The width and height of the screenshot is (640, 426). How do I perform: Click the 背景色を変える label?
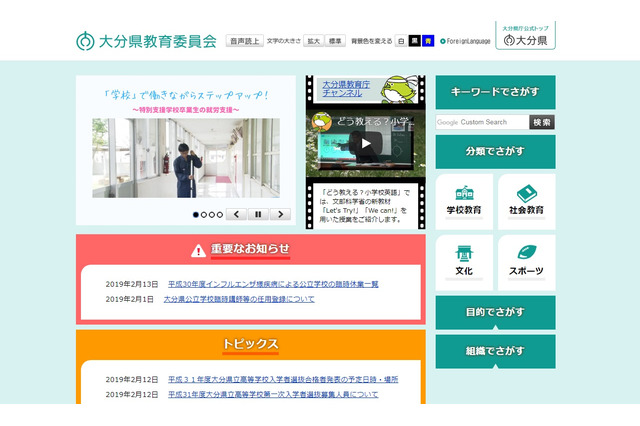tap(371, 41)
